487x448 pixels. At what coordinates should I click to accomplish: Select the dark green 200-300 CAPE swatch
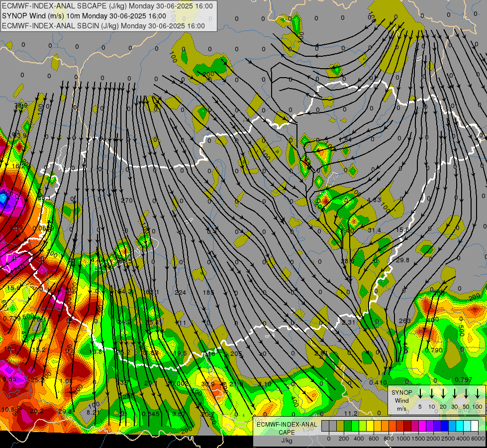click(348, 426)
